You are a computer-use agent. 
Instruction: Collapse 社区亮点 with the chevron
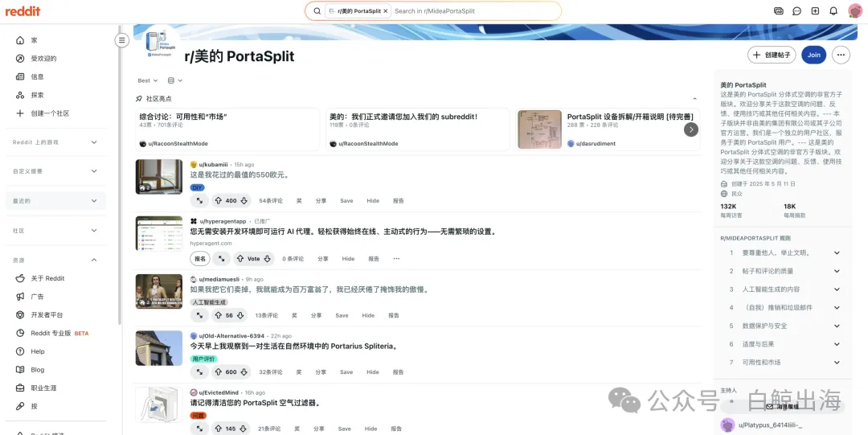point(694,99)
